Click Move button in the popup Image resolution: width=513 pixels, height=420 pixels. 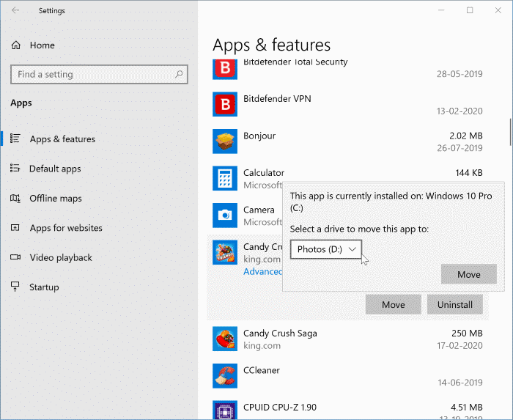coord(469,274)
